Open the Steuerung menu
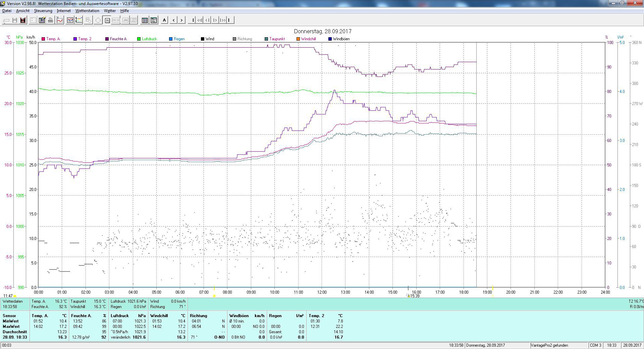 (43, 11)
